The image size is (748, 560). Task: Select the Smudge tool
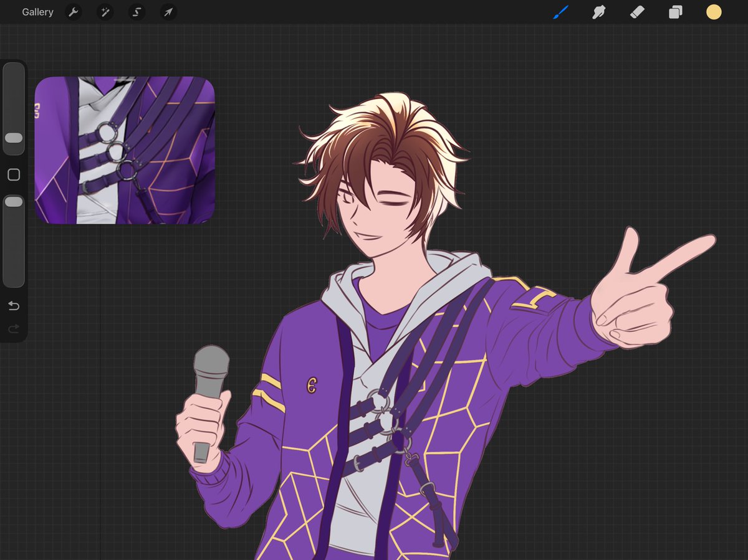[x=599, y=12]
